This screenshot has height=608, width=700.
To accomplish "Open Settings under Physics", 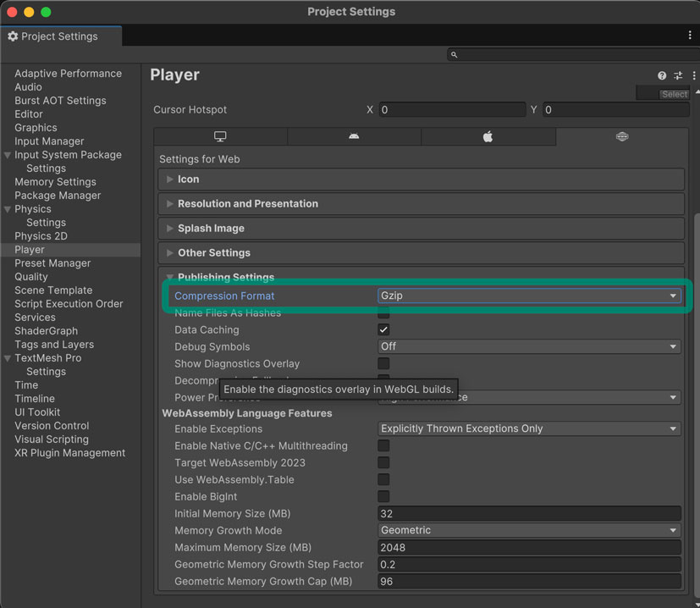I will coord(46,223).
